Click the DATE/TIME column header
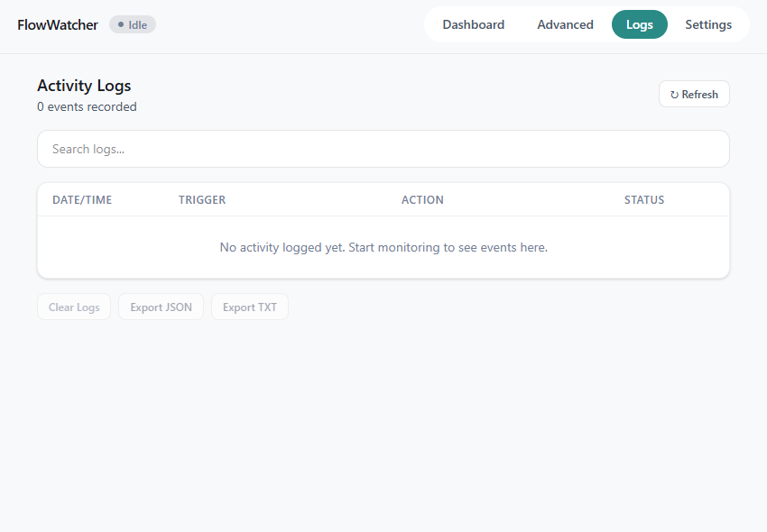 click(82, 200)
